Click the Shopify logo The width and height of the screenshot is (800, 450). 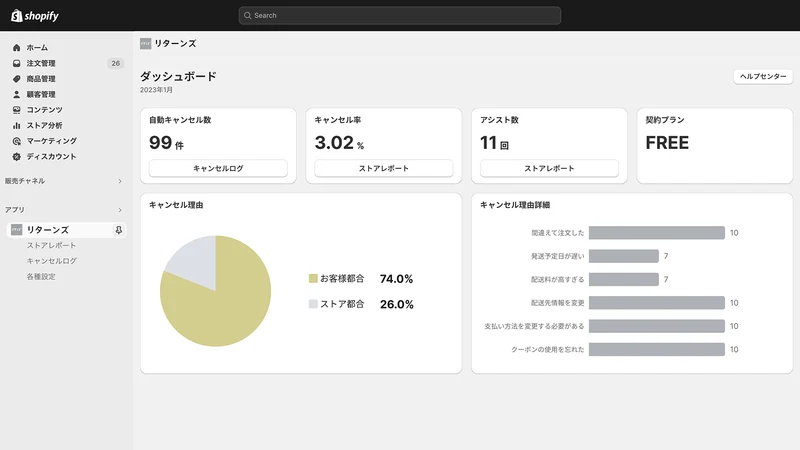35,16
